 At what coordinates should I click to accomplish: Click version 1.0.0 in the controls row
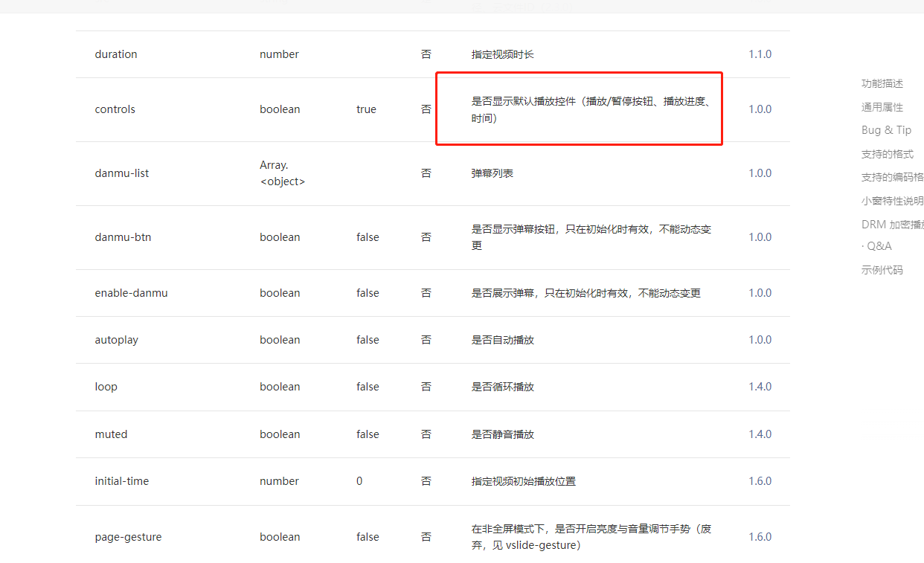pyautogui.click(x=760, y=109)
